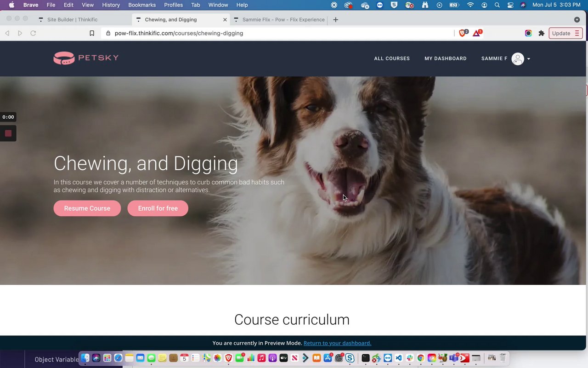Click the Chewing, and Digging heading

click(146, 164)
